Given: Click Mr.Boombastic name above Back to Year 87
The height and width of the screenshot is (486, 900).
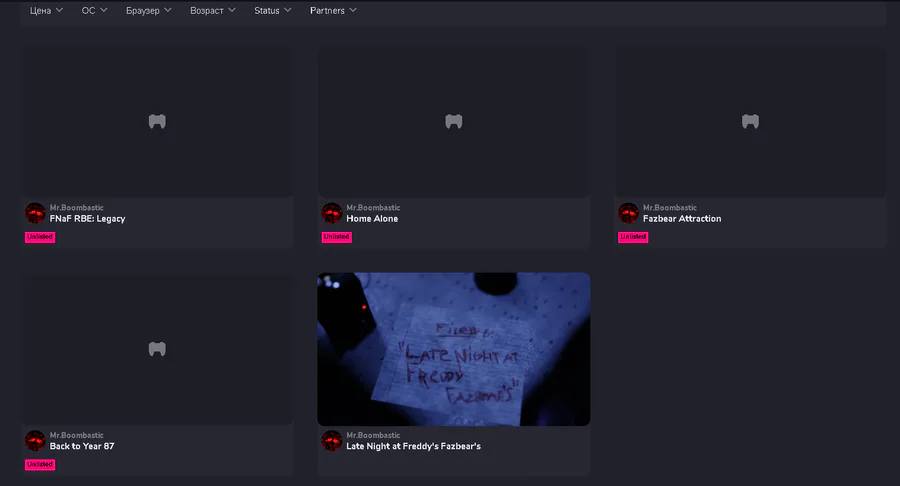Looking at the screenshot, I should [x=76, y=436].
